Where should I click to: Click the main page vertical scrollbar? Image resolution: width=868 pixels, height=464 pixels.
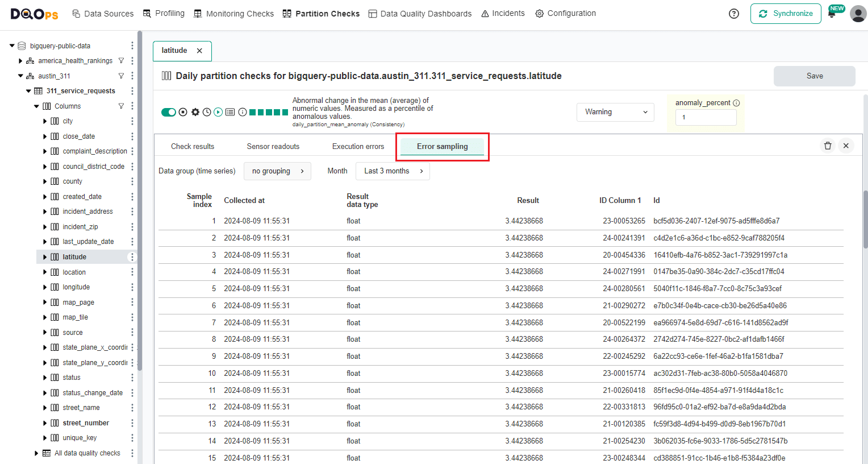[x=865, y=219]
